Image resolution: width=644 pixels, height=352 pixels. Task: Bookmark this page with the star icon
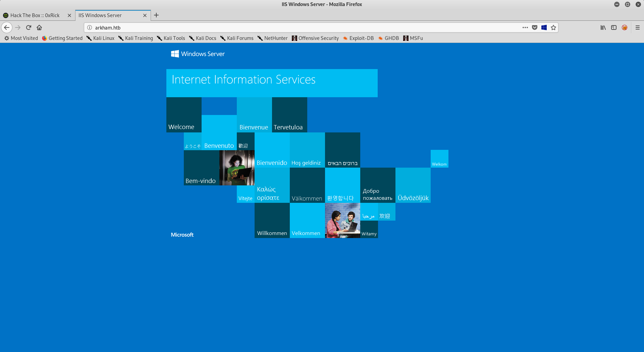point(553,27)
